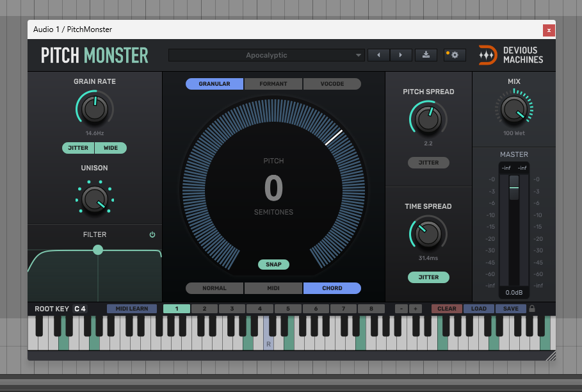The image size is (582, 392).
Task: Click the left -inf peak meter readout
Action: pyautogui.click(x=506, y=168)
